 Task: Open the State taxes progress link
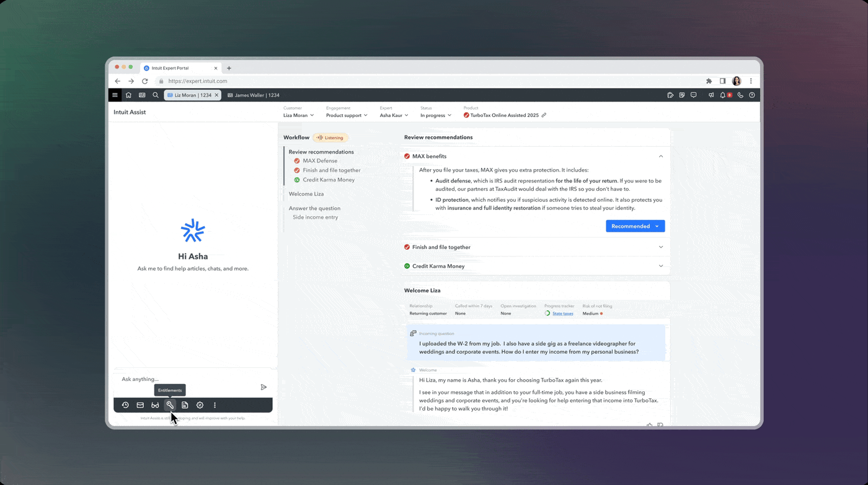[563, 313]
